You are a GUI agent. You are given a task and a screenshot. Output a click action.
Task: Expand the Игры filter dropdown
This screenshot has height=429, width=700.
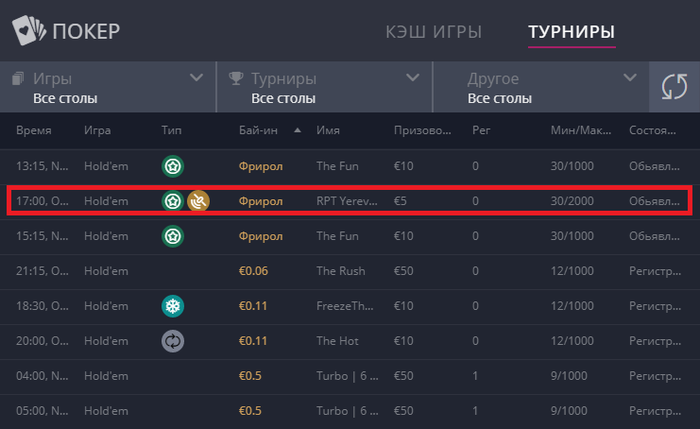tap(196, 77)
